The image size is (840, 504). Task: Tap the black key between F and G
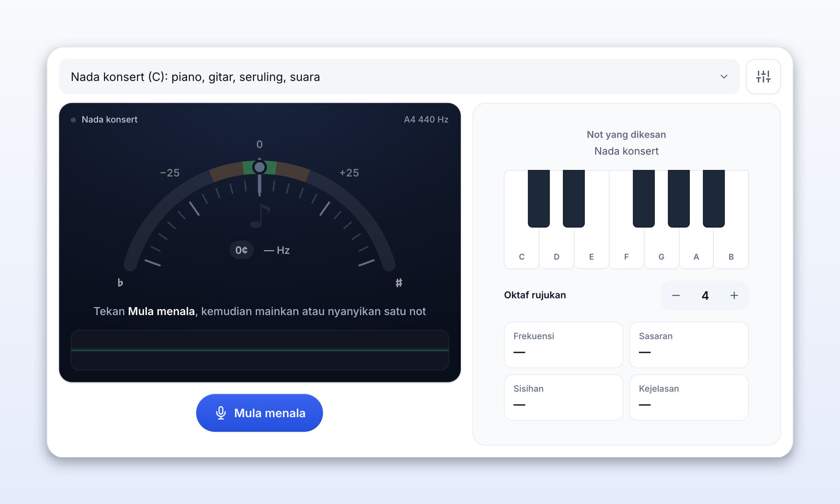point(644,198)
